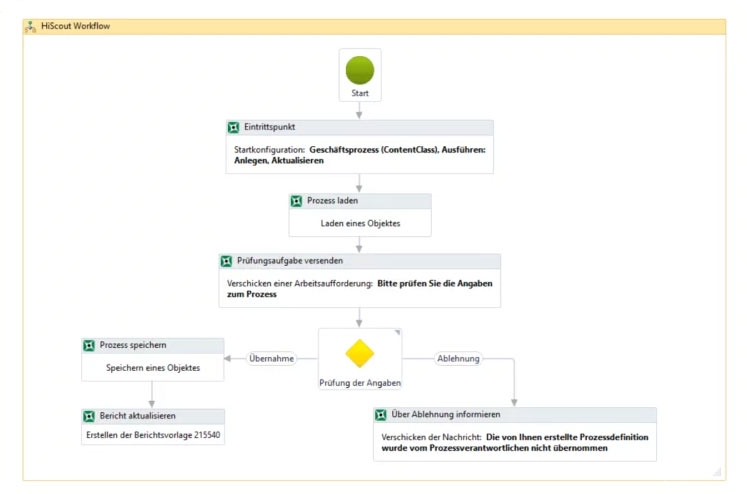Click the yellow diamond decision icon
Image resolution: width=747 pixels, height=494 pixels.
click(x=359, y=353)
